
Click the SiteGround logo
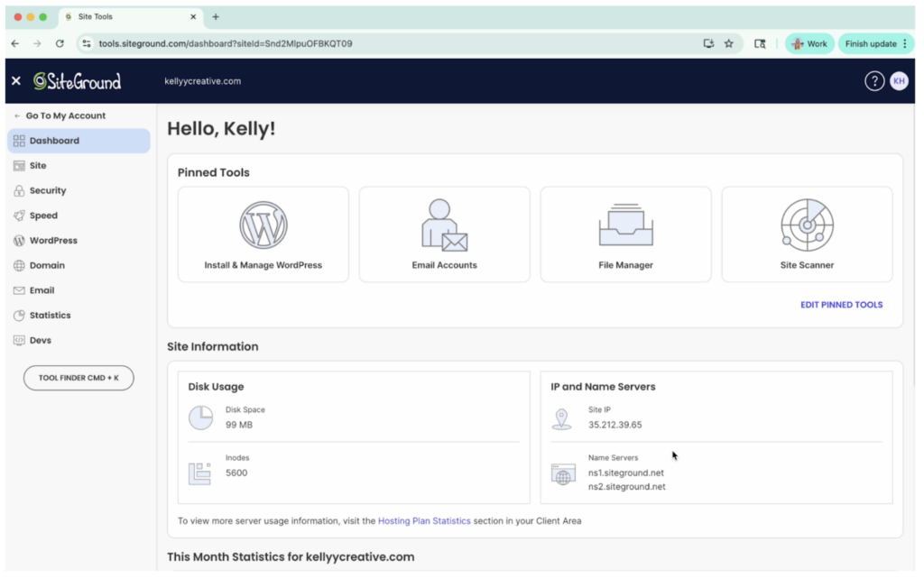[x=78, y=81]
